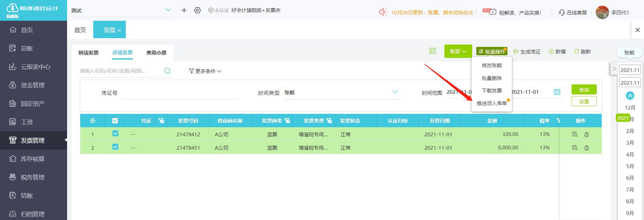This screenshot has width=644, height=220.
Task: Uncheck the checkbox for row 2
Action: click(115, 147)
